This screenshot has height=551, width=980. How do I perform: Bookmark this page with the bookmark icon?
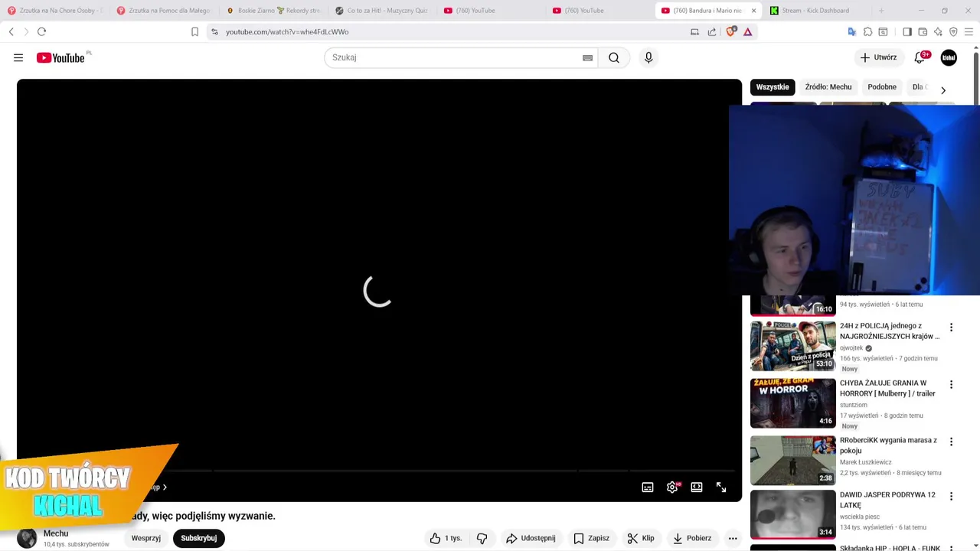[194, 31]
